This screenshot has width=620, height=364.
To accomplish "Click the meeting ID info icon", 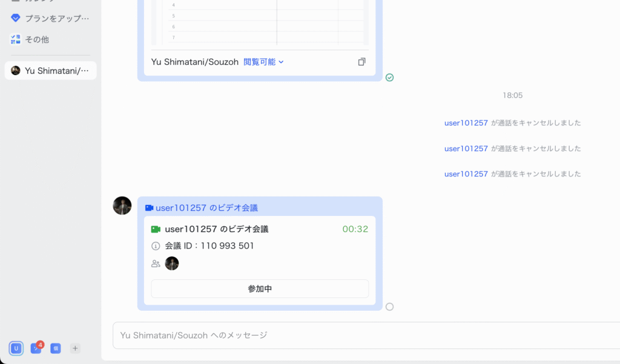I will [x=156, y=246].
